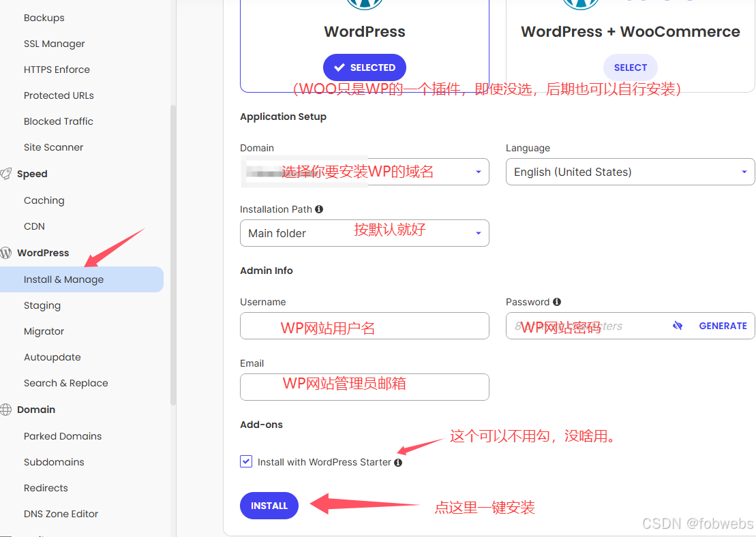This screenshot has height=537, width=756.
Task: Open Caching under Speed
Action: coord(44,200)
